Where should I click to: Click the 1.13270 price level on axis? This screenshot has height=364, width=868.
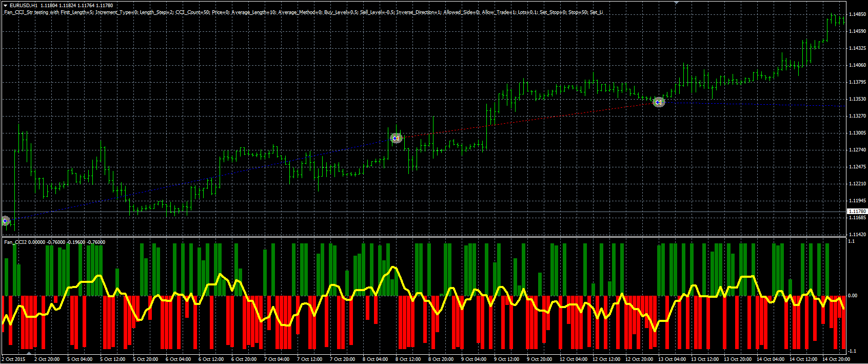pyautogui.click(x=857, y=116)
